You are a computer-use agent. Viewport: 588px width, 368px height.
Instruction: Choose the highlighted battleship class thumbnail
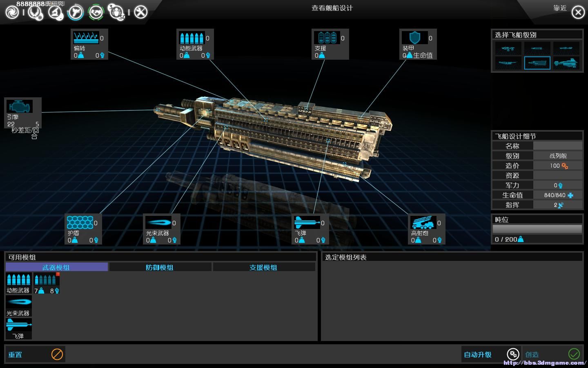click(537, 63)
